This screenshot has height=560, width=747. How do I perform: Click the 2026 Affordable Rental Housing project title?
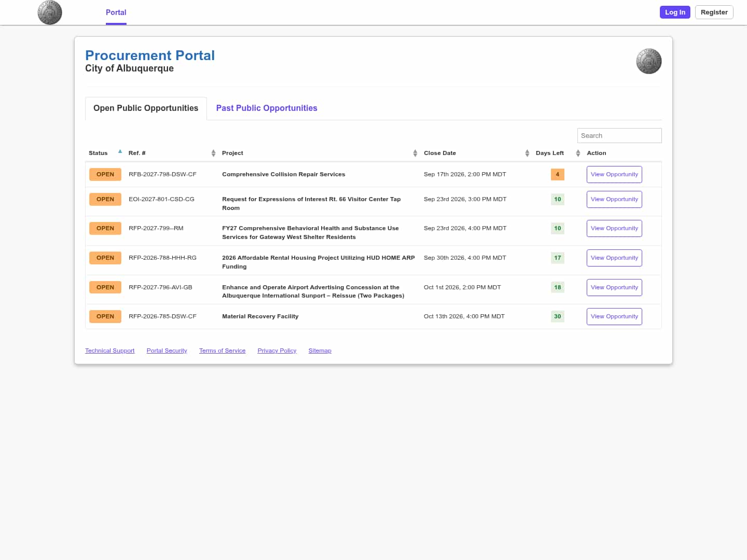pyautogui.click(x=318, y=262)
